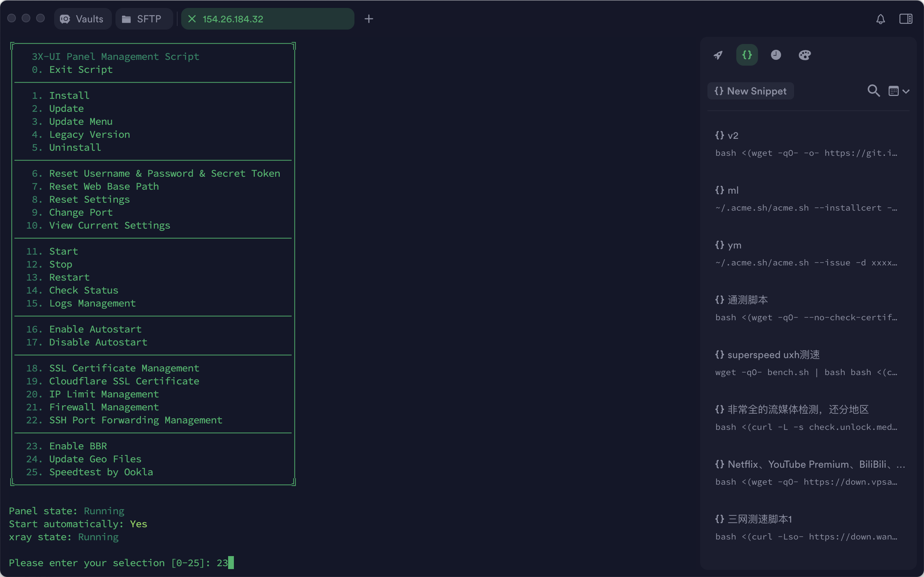Switch to the Vaults tab
The height and width of the screenshot is (577, 924).
tap(82, 19)
